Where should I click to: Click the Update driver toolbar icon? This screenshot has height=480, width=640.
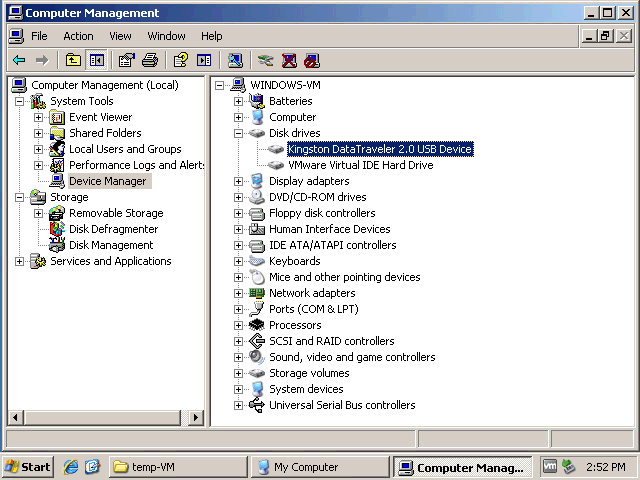(x=265, y=60)
